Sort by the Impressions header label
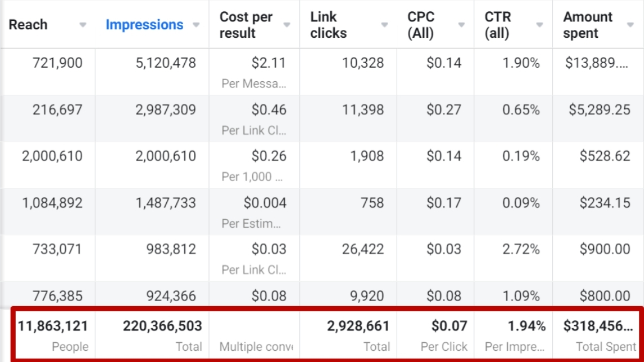Screen dimensions: 644x362 (x=144, y=25)
